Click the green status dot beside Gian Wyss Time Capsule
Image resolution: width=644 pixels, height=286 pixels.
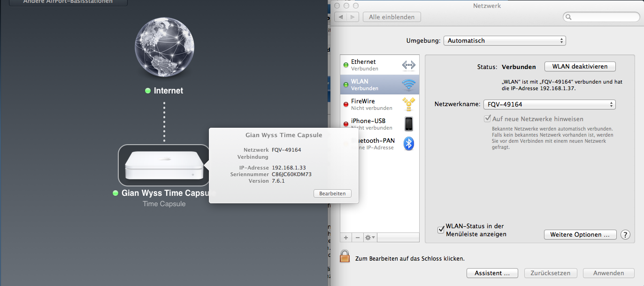tap(115, 193)
